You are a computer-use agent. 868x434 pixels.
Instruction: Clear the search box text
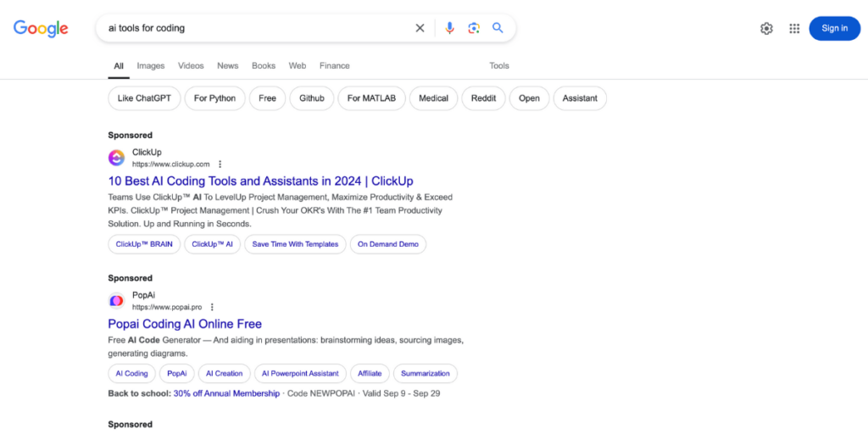[x=420, y=28]
